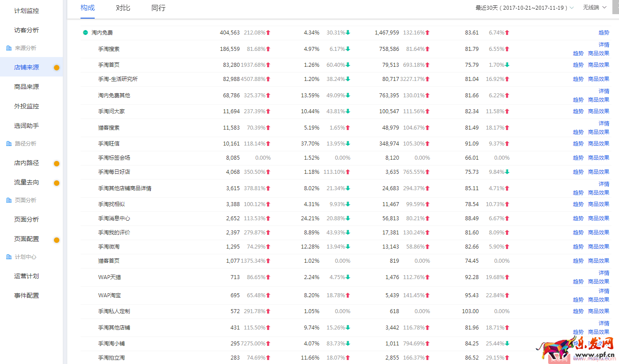Open 商品来源 in sidebar
Image resolution: width=619 pixels, height=364 pixels.
point(27,87)
